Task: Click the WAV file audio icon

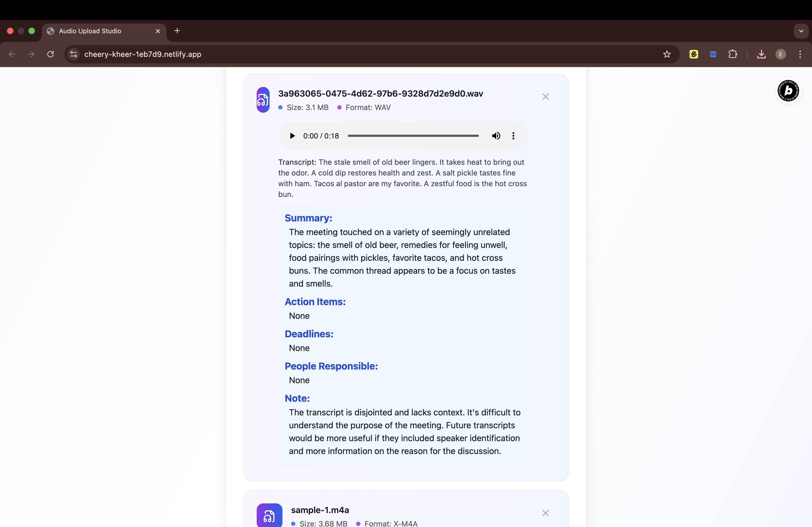Action: tap(263, 100)
